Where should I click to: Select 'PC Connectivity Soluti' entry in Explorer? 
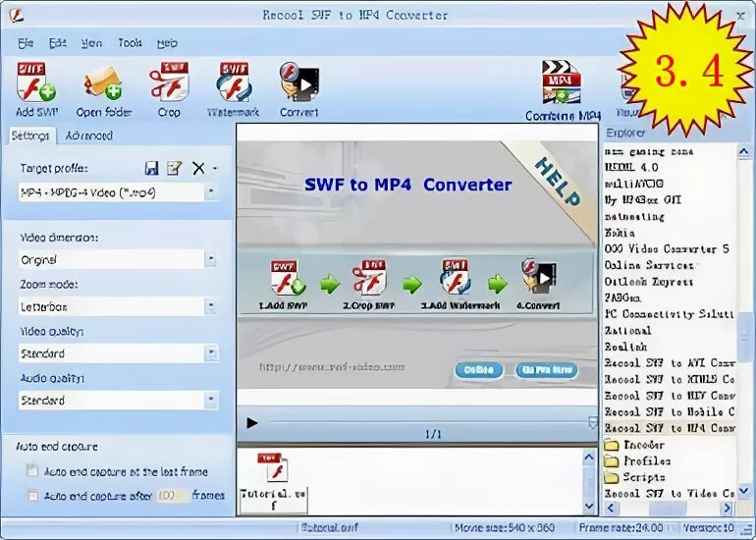click(x=670, y=314)
